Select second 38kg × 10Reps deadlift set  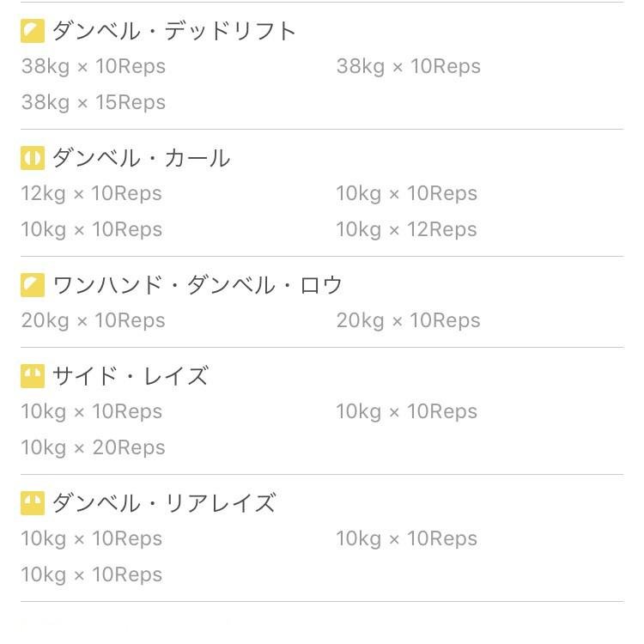pyautogui.click(x=408, y=66)
